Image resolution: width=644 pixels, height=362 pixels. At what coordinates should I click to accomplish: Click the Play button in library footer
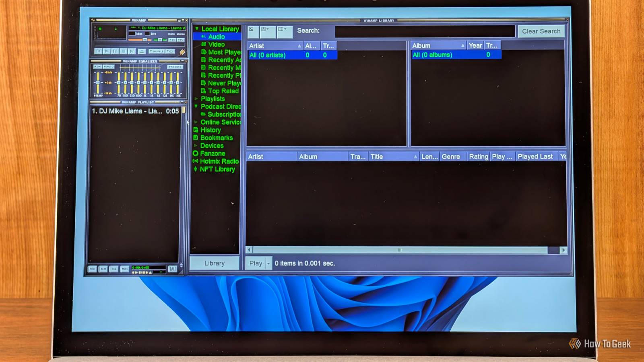(256, 263)
